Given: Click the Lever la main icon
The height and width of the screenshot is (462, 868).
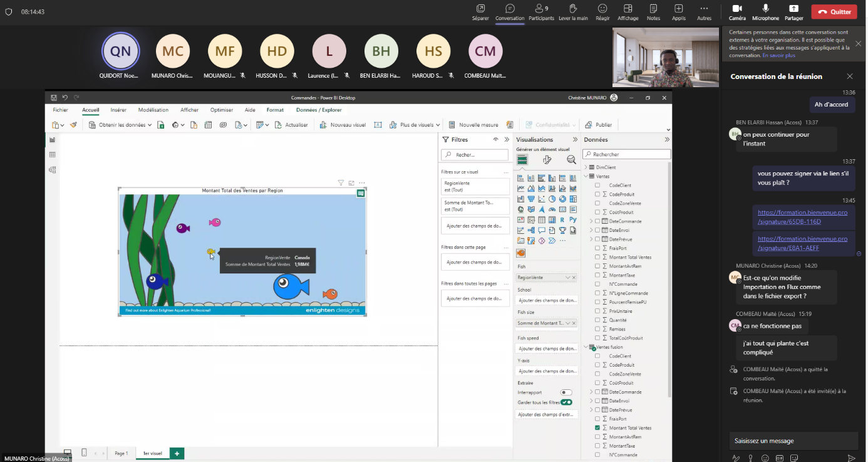Looking at the screenshot, I should point(572,9).
